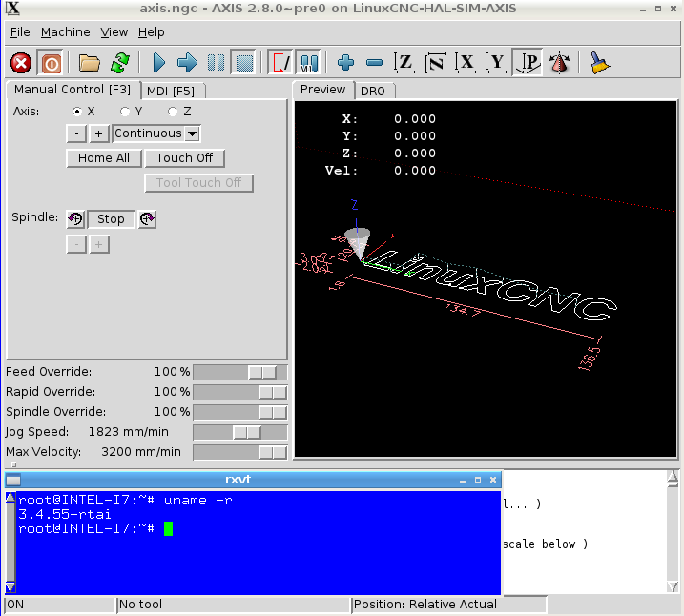
Task: Click Position: Relative Actual status text
Action: pyautogui.click(x=425, y=605)
